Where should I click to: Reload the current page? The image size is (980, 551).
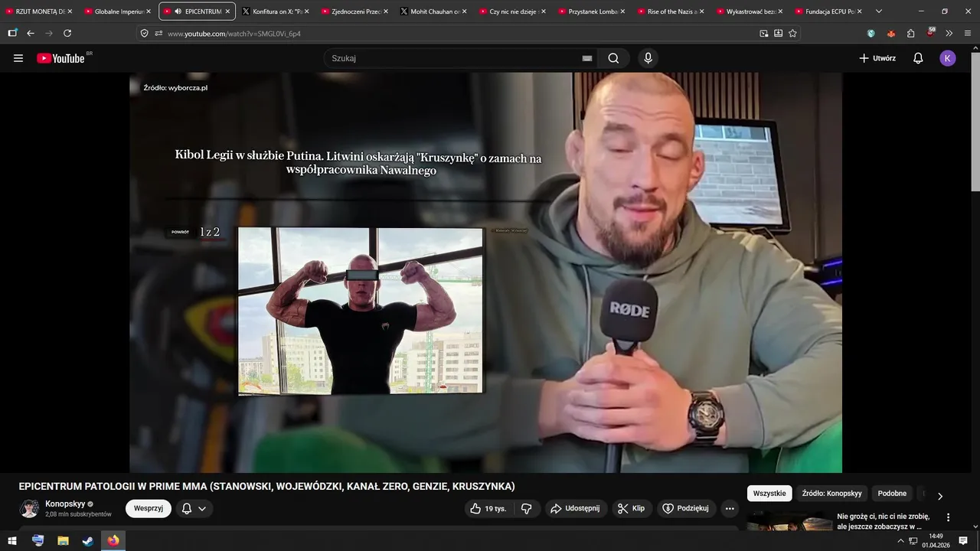point(67,33)
